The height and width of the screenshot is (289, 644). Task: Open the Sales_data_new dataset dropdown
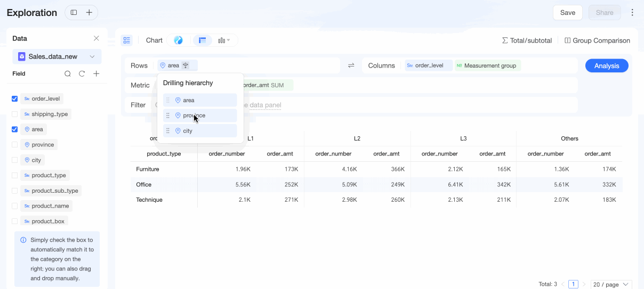pos(57,56)
